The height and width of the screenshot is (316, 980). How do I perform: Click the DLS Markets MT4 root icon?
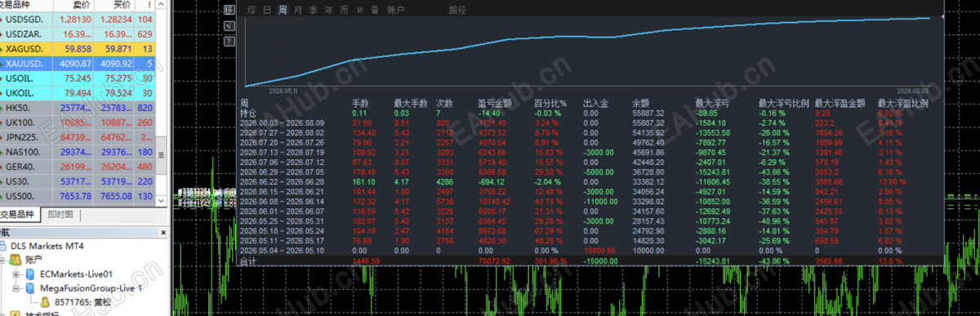point(3,246)
